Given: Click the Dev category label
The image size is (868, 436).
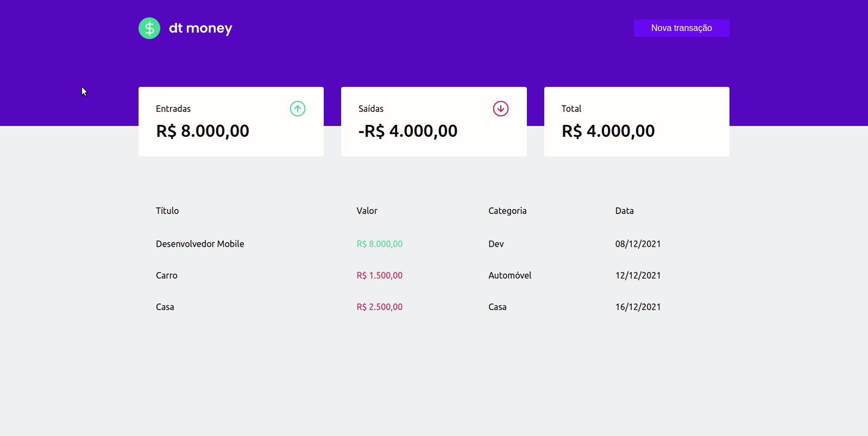Looking at the screenshot, I should click(496, 244).
